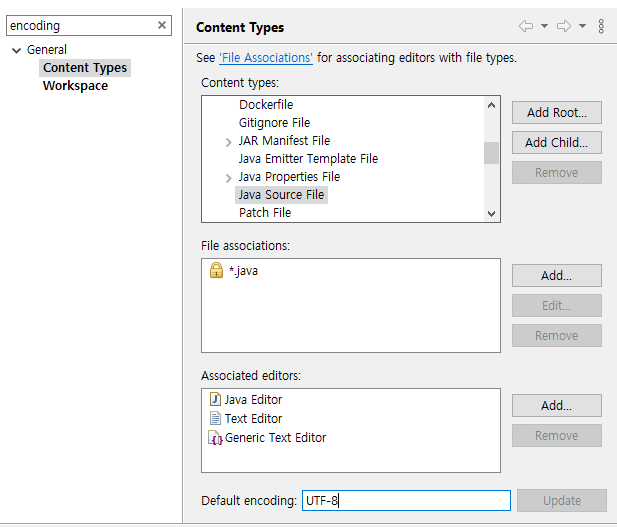Viewport: 617px width, 527px height.
Task: Collapse the General tree node
Action: 16,50
